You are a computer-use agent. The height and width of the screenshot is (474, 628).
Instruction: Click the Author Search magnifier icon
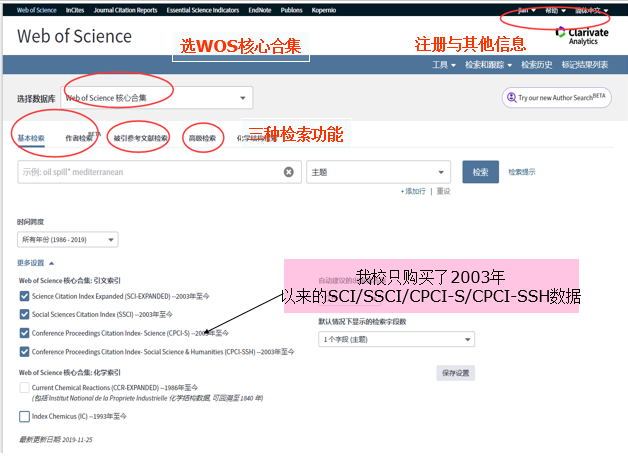click(511, 97)
